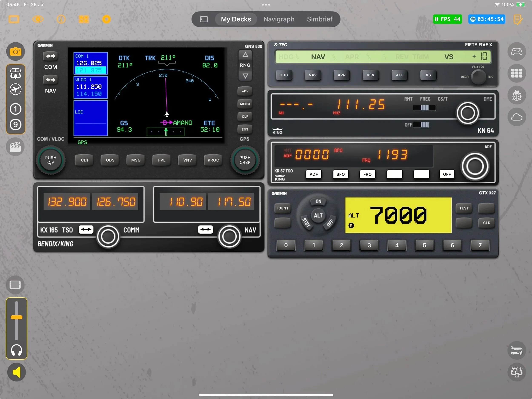This screenshot has height=399, width=532.
Task: Click the KR 87 FRQ button
Action: pos(367,174)
